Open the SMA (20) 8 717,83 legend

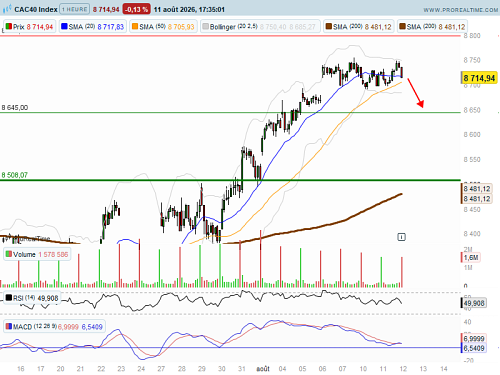93,26
